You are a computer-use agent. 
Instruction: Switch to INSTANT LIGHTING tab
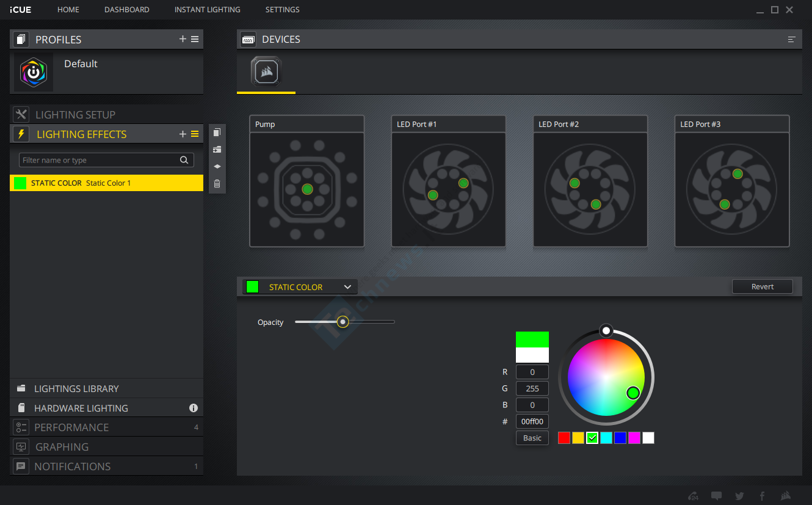point(208,10)
